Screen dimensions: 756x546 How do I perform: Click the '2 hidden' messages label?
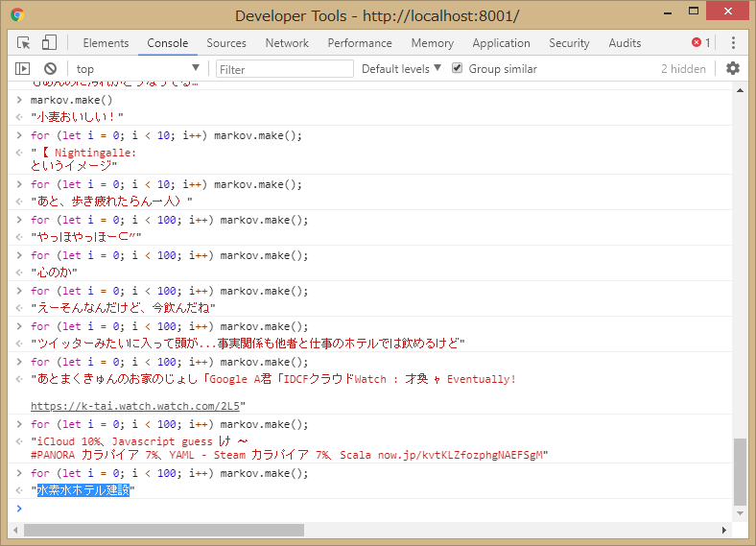(x=683, y=69)
